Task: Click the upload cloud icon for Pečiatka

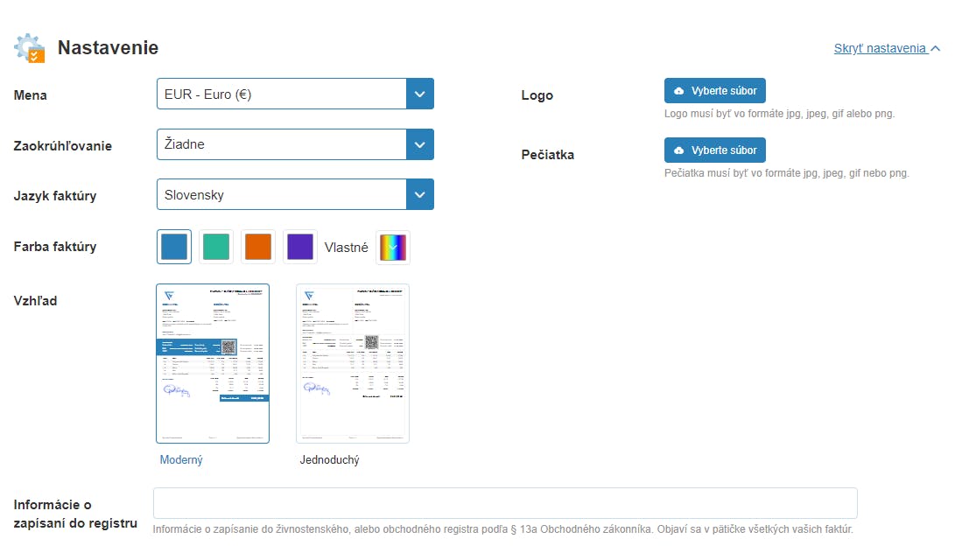Action: (678, 150)
